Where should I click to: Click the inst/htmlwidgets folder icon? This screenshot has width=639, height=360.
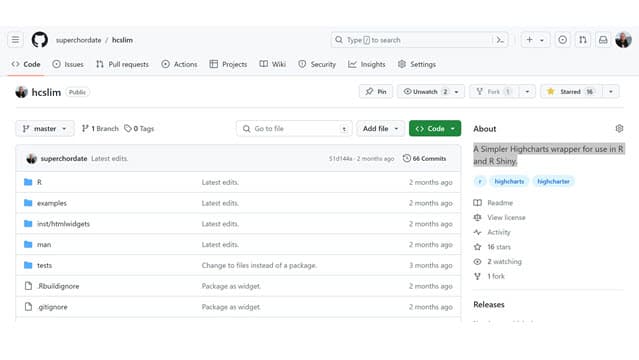coord(28,223)
